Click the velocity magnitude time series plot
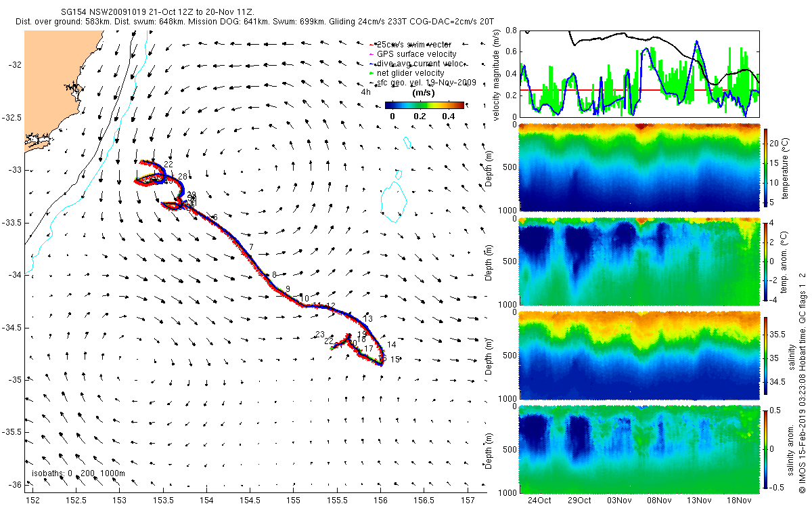 (639, 73)
